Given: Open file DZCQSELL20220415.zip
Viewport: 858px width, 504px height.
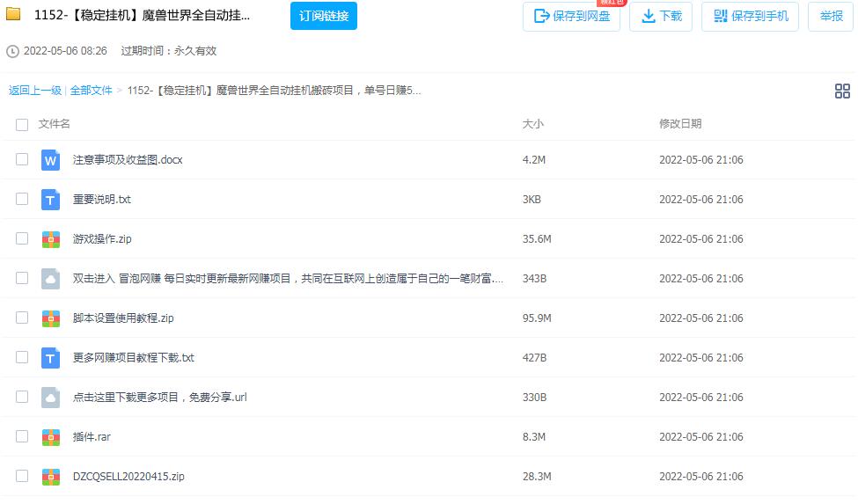Looking at the screenshot, I should click(x=128, y=477).
